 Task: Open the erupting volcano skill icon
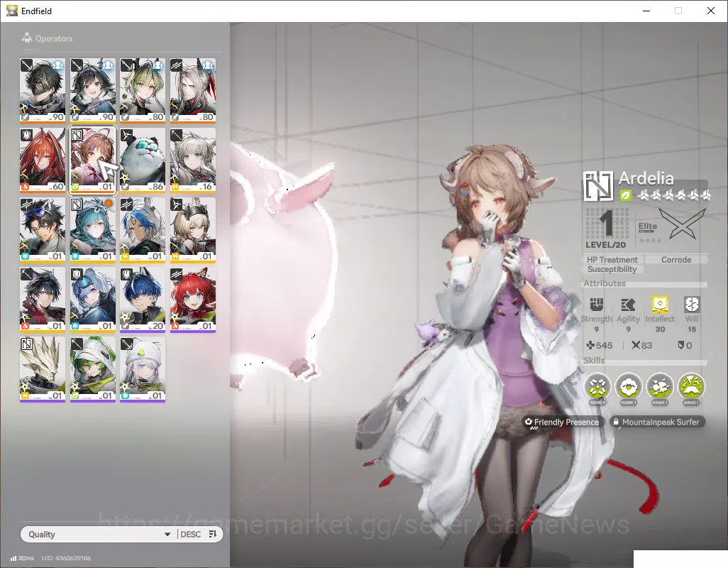[x=691, y=386]
